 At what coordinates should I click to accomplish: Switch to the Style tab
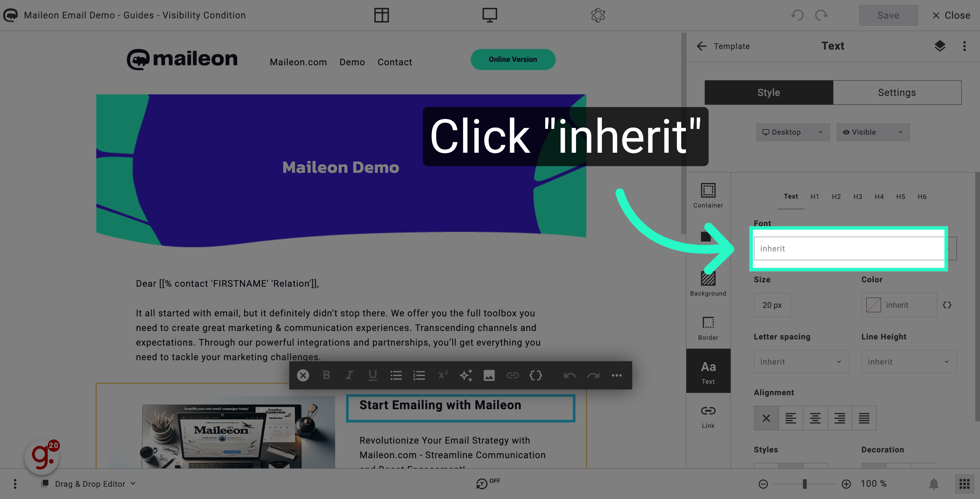point(768,93)
